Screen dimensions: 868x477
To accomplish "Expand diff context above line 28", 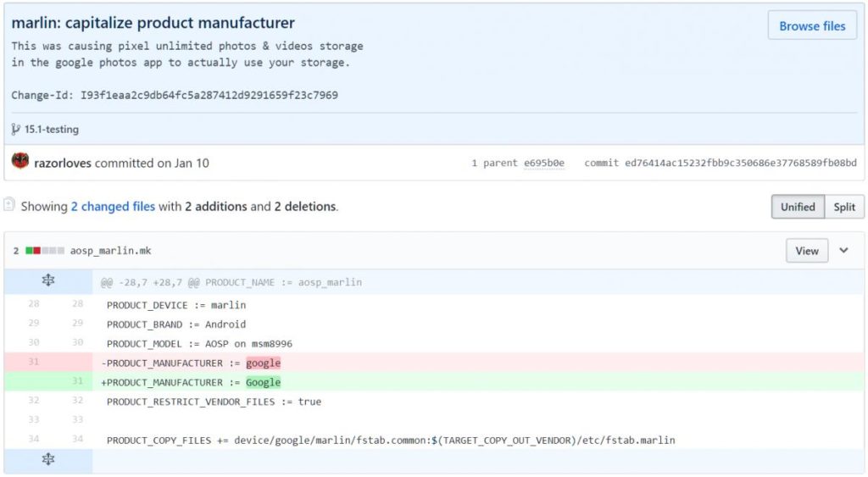I will point(48,281).
